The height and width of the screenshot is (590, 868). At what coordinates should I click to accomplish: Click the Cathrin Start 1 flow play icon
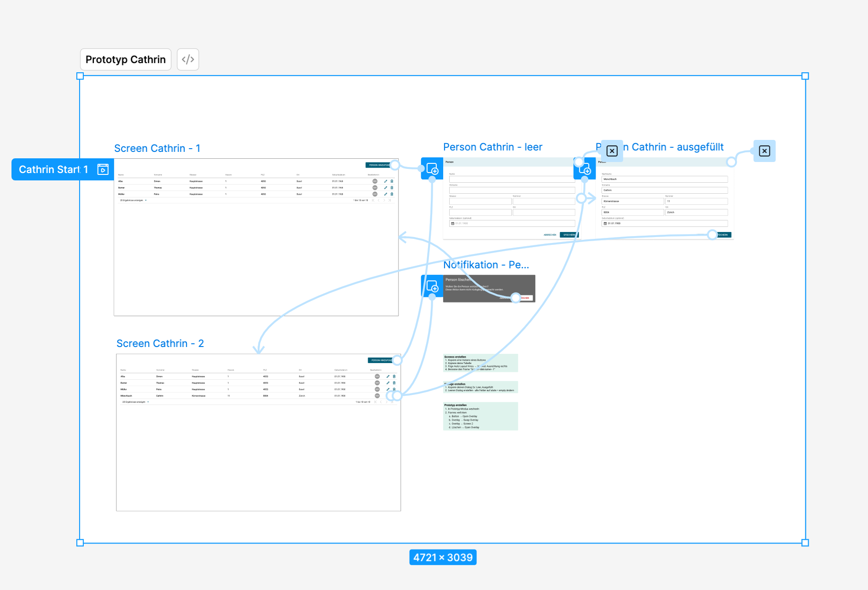[103, 169]
